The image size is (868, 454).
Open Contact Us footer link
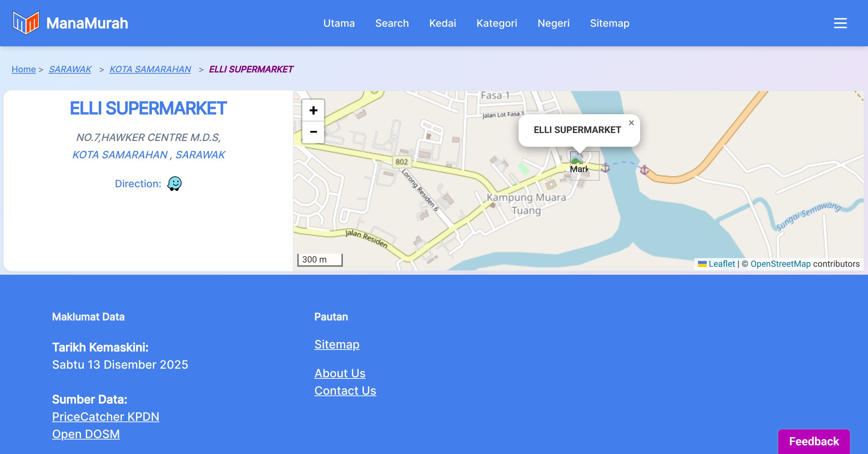coord(345,391)
